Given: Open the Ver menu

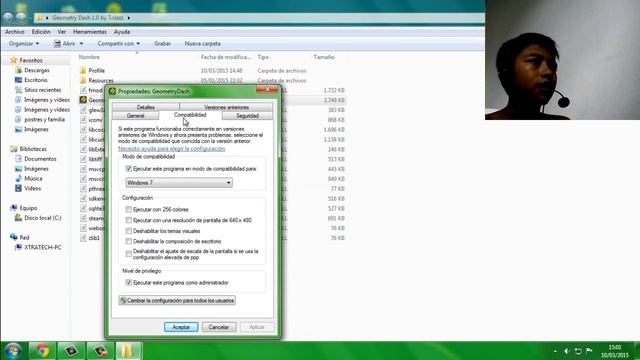Looking at the screenshot, I should tap(62, 32).
